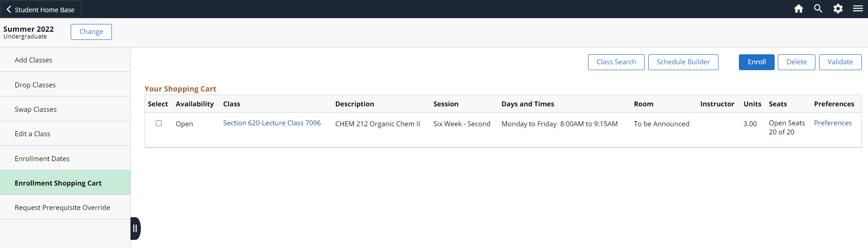Click the Class Search button
The width and height of the screenshot is (868, 248).
616,62
